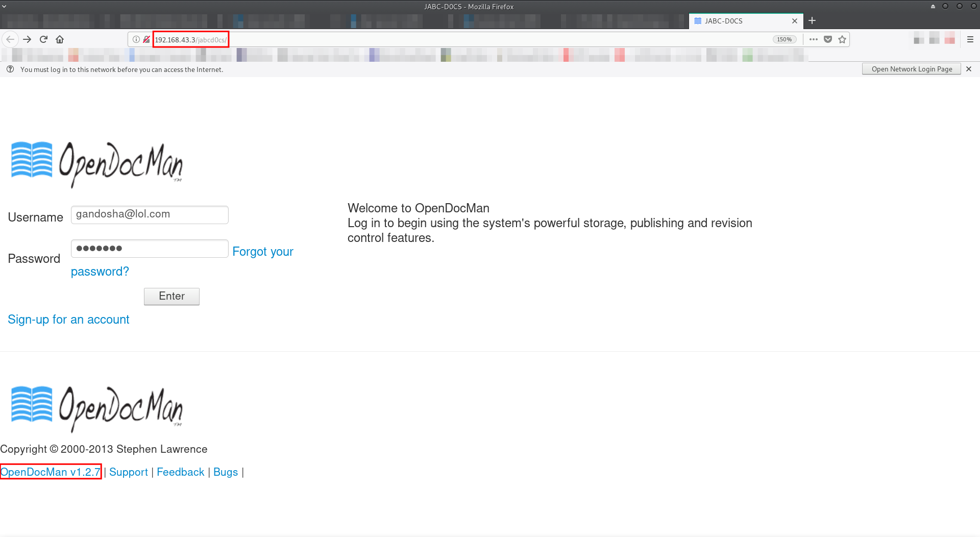980x537 pixels.
Task: Reload the current page
Action: [x=43, y=39]
